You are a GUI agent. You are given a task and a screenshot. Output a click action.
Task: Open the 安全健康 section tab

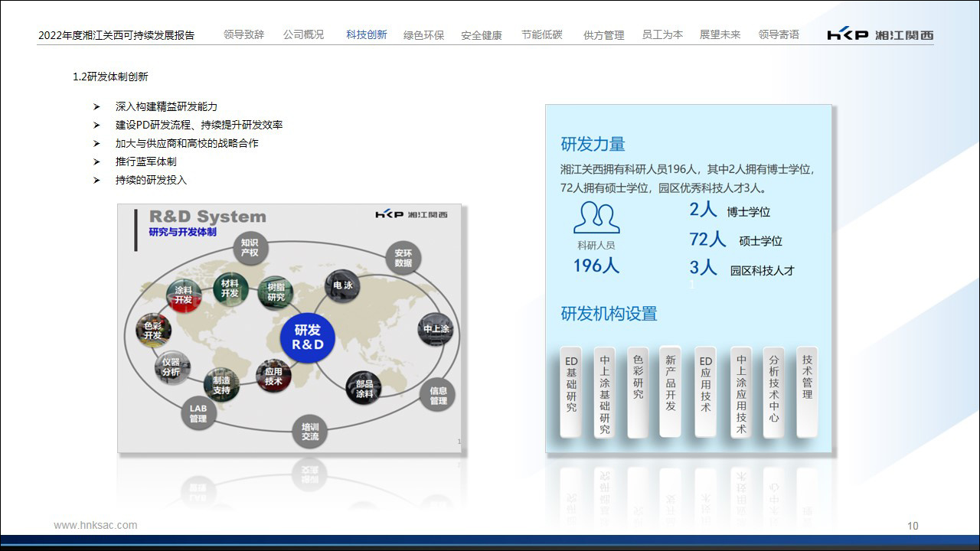482,35
